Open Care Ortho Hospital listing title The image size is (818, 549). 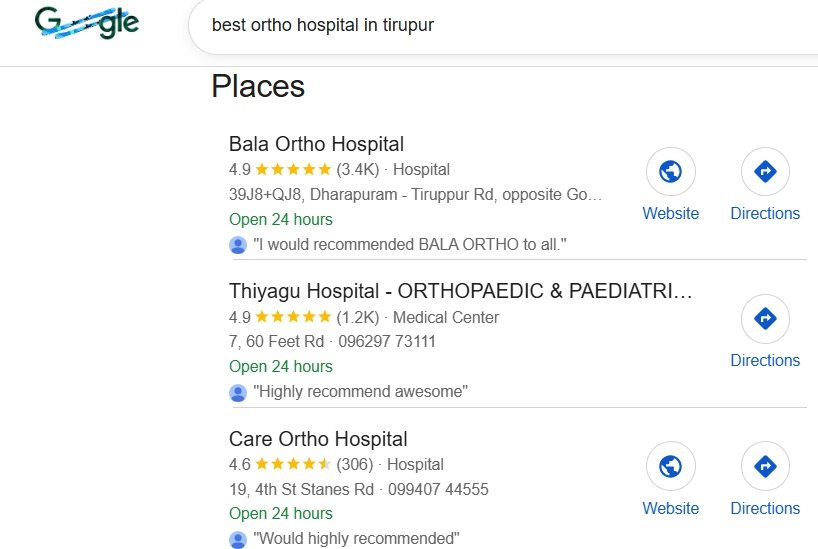318,439
